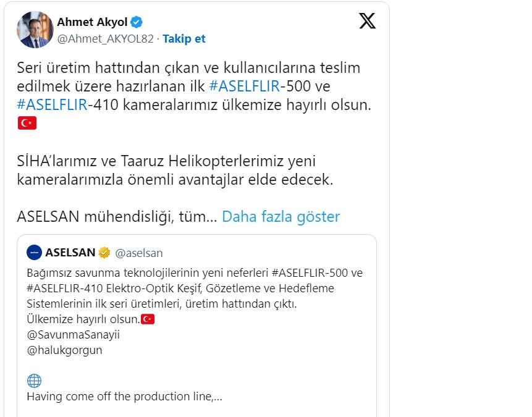Click the @Ahmet_AKYOL82 handle
The image size is (532, 417).
106,39
